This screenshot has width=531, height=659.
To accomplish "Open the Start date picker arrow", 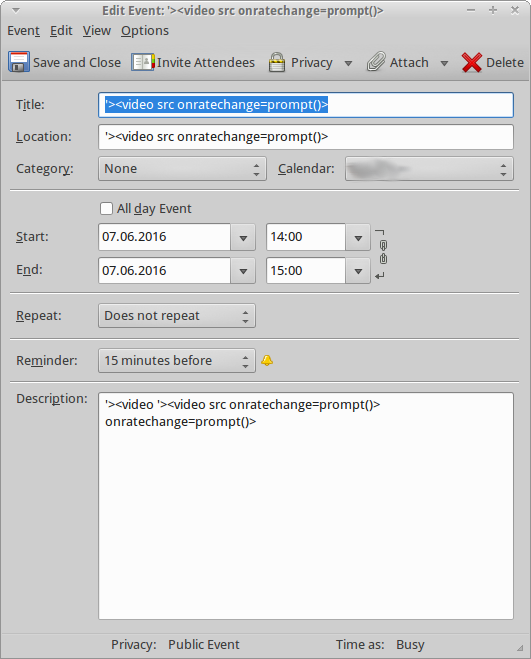I will [x=243, y=237].
